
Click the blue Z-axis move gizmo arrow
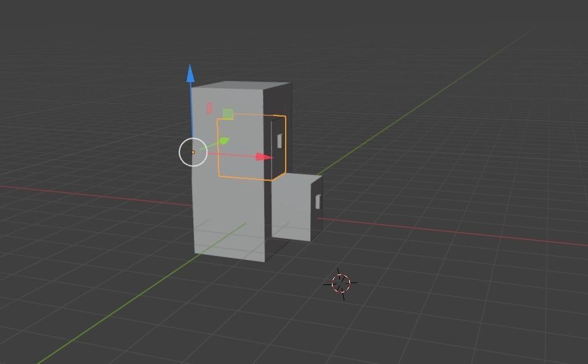pyautogui.click(x=191, y=73)
